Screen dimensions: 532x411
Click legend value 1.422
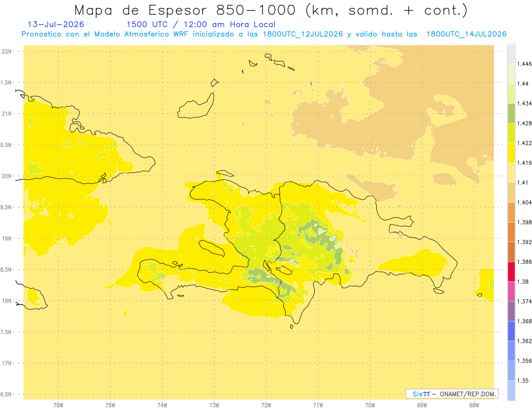pos(524,143)
